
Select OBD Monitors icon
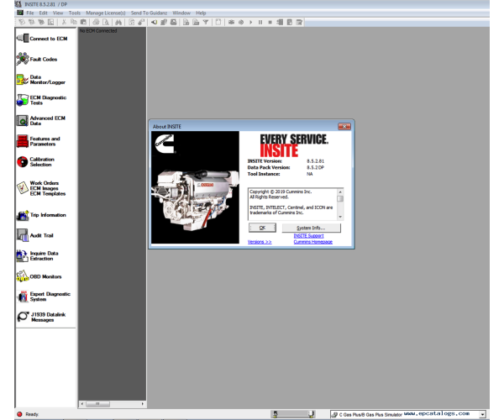point(23,276)
